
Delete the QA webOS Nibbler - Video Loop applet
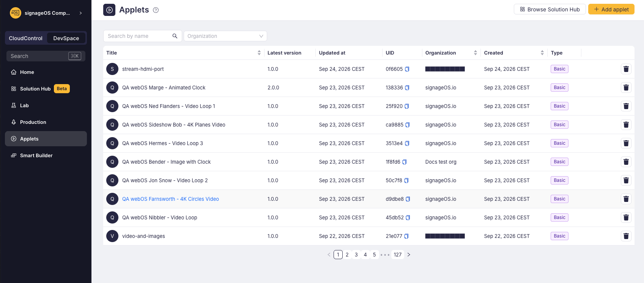click(626, 217)
